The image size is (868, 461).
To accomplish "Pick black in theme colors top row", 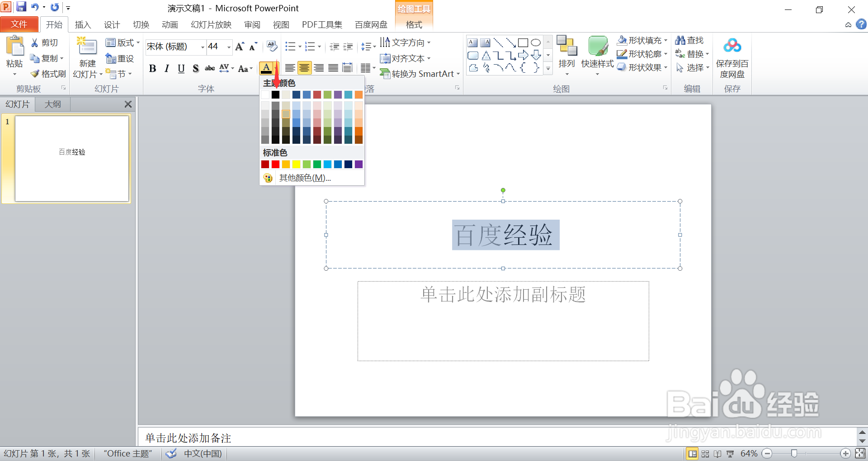I will (275, 94).
